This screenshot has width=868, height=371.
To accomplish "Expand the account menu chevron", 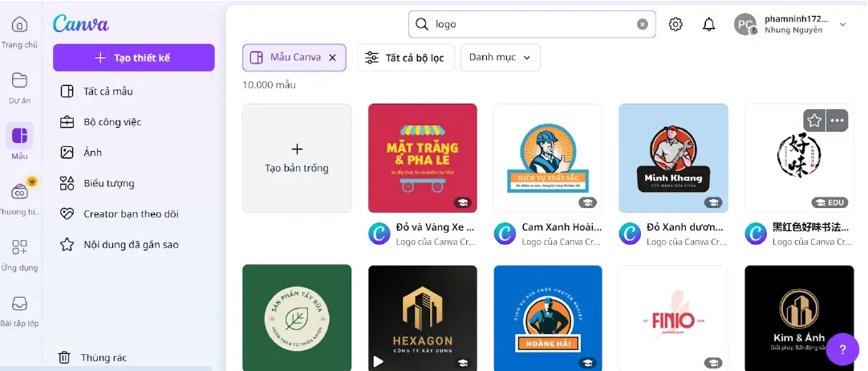I will point(842,24).
